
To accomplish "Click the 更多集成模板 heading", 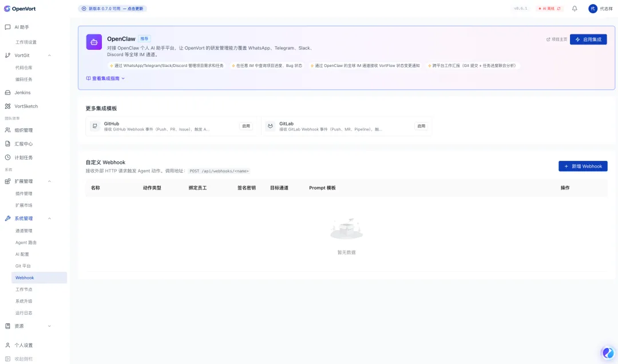I will pos(101,108).
